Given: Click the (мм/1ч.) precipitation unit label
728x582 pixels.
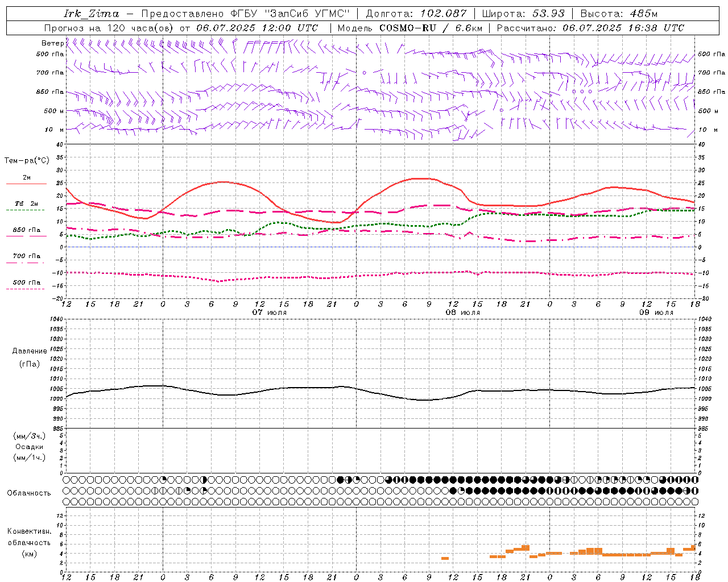Looking at the screenshot, I should [x=29, y=458].
